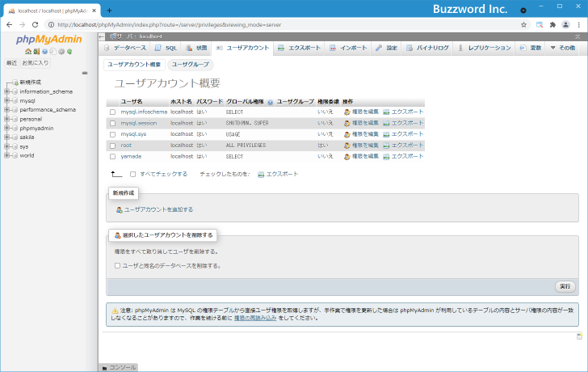588x372 pixels.
Task: Open phpMyAdmin documentation icon in sidebar
Action: (44, 52)
